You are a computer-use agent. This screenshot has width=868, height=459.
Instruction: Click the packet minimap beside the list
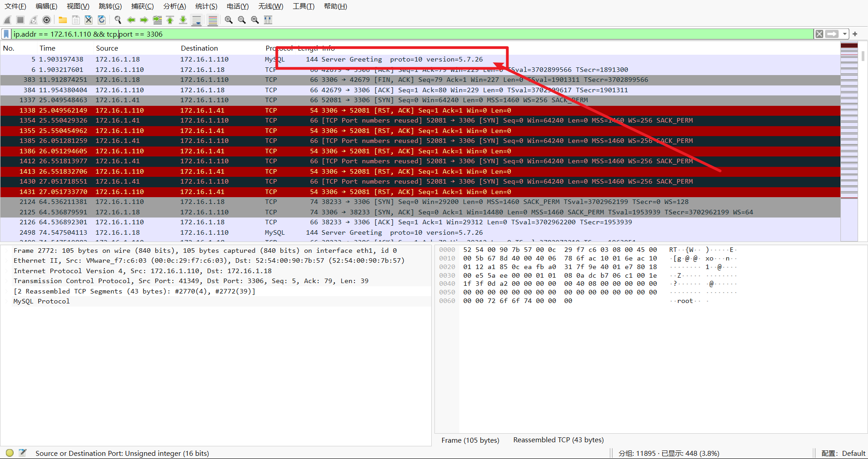[849, 141]
